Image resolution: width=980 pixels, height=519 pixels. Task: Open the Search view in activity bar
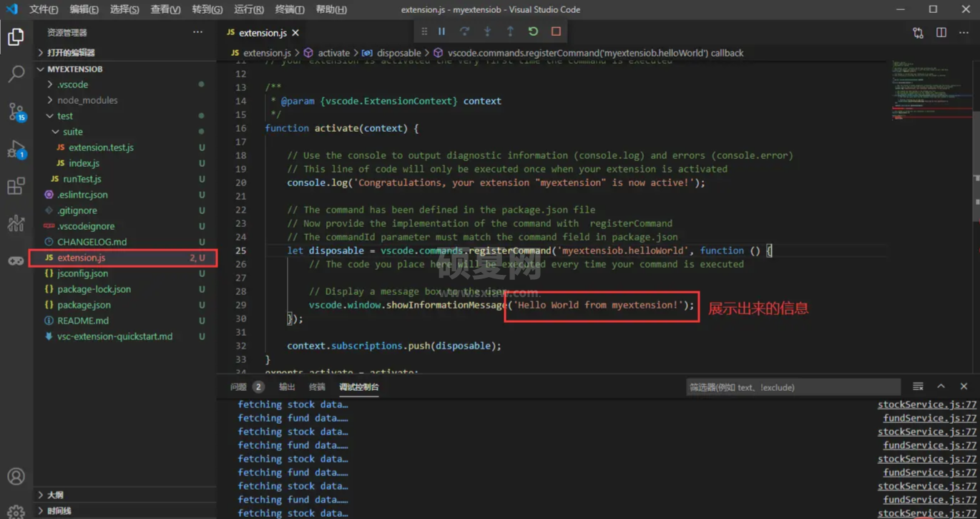click(x=16, y=74)
